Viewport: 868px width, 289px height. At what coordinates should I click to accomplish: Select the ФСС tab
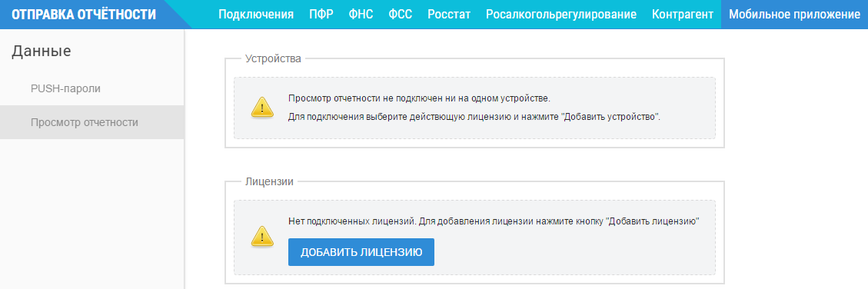coord(401,15)
